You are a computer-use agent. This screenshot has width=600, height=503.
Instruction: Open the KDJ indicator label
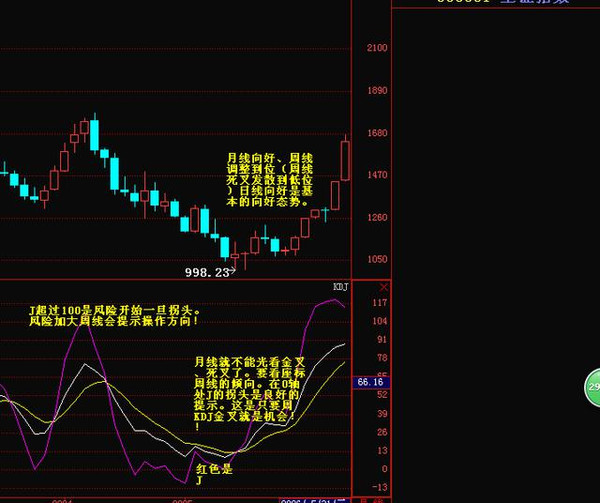[341, 287]
